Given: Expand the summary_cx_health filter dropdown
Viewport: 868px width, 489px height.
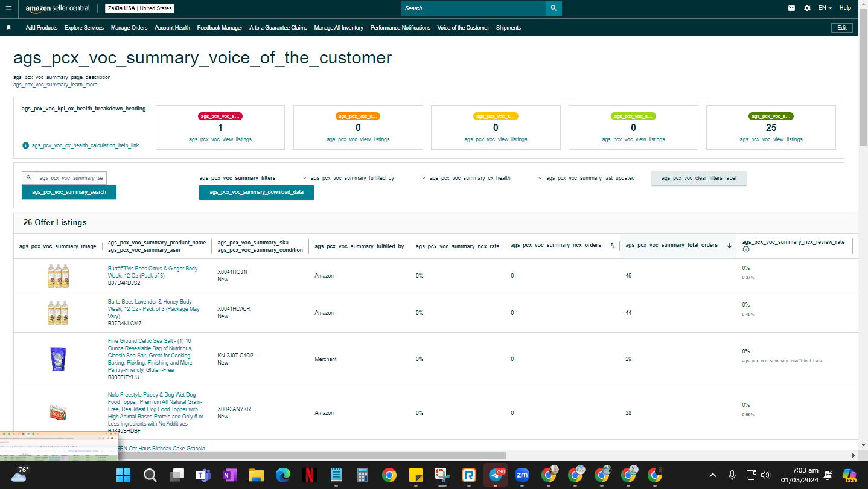Looking at the screenshot, I should coord(466,178).
